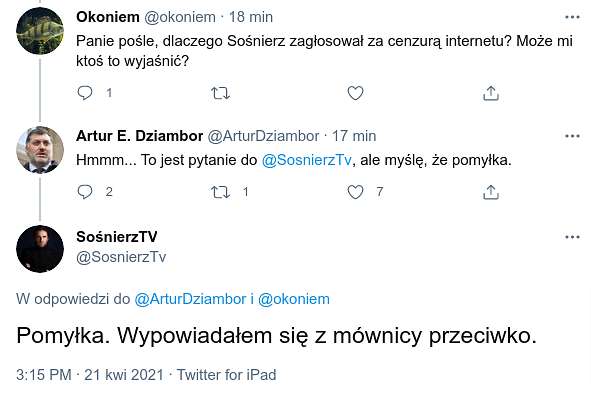
Task: Open @okoniem link in reply-to line
Action: (x=294, y=299)
